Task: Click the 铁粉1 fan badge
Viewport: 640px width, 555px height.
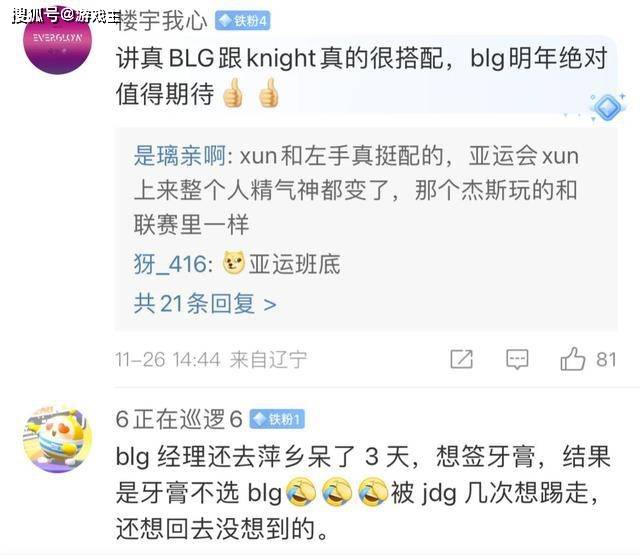Action: pyautogui.click(x=277, y=419)
